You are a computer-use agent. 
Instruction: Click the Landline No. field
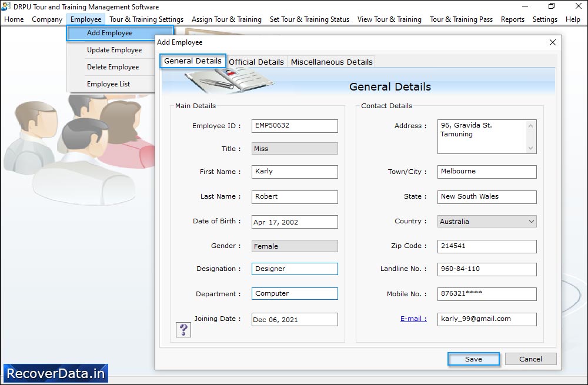487,269
